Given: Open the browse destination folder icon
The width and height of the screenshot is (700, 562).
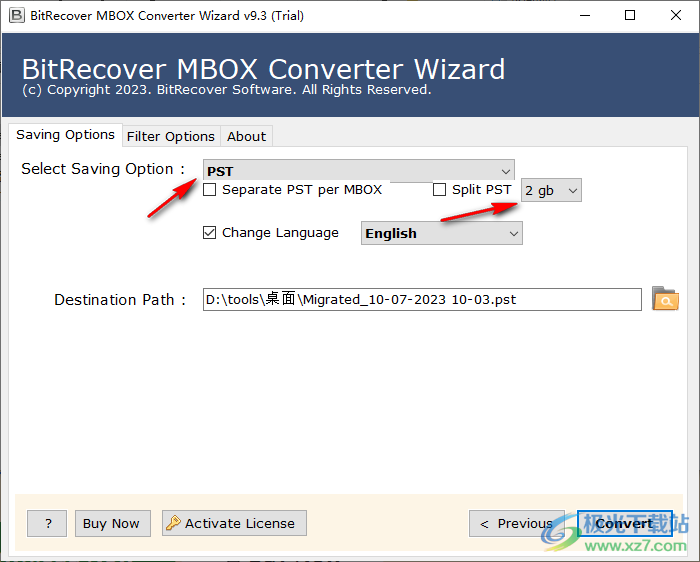Looking at the screenshot, I should (665, 298).
